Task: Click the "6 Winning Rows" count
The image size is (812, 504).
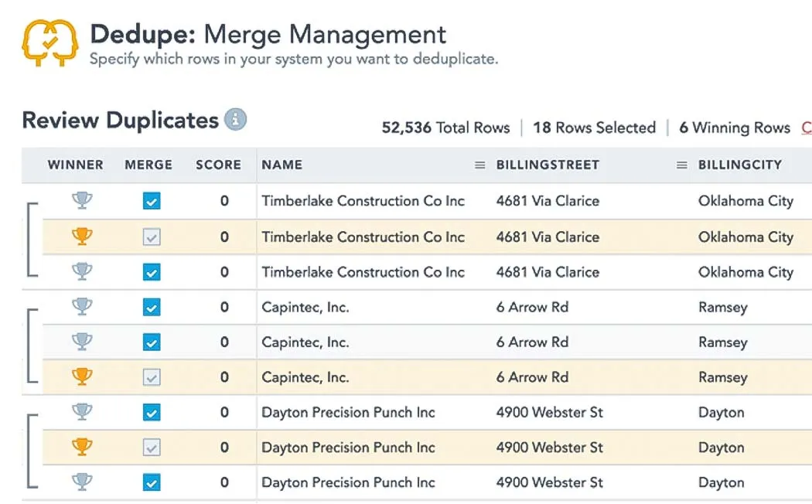Action: tap(735, 128)
